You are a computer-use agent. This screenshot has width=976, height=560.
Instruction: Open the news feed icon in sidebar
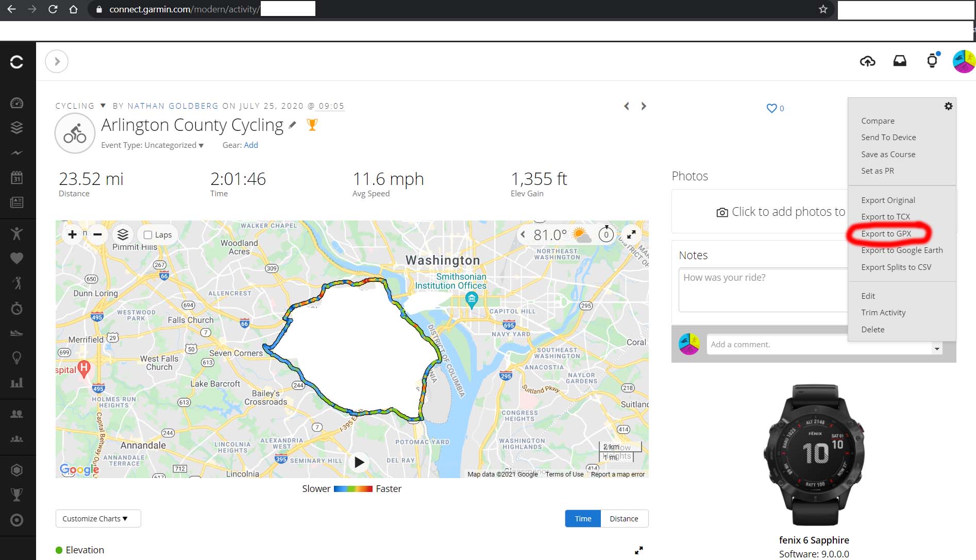point(16,202)
